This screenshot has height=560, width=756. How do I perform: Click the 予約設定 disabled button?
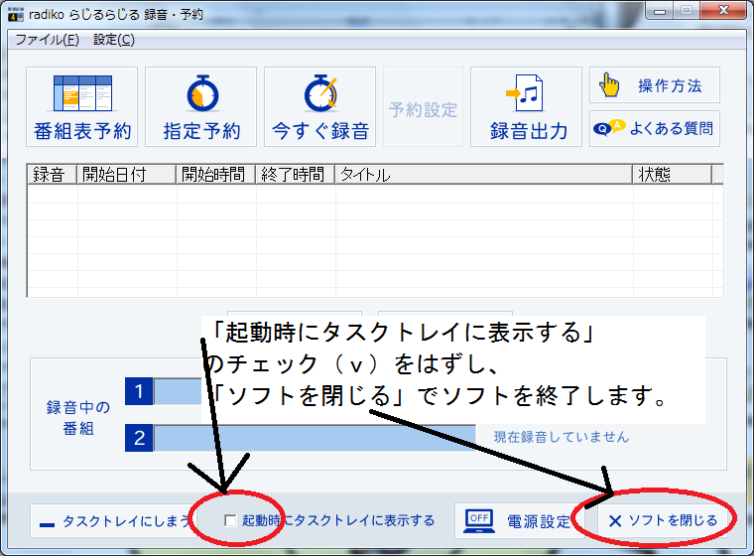point(424,107)
